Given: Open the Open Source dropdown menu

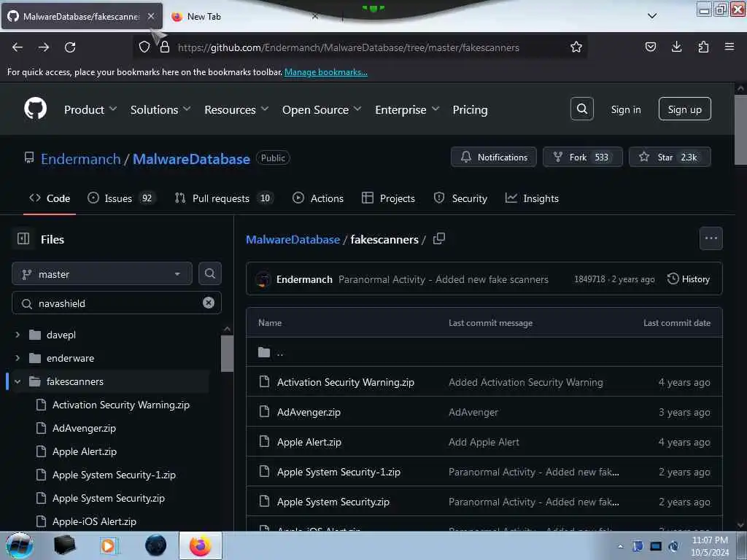Looking at the screenshot, I should click(322, 109).
